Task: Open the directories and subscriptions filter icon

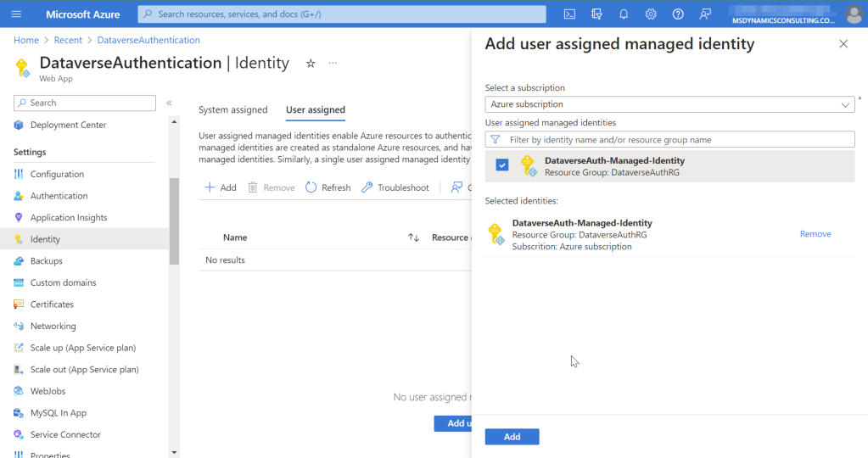Action: tap(596, 14)
